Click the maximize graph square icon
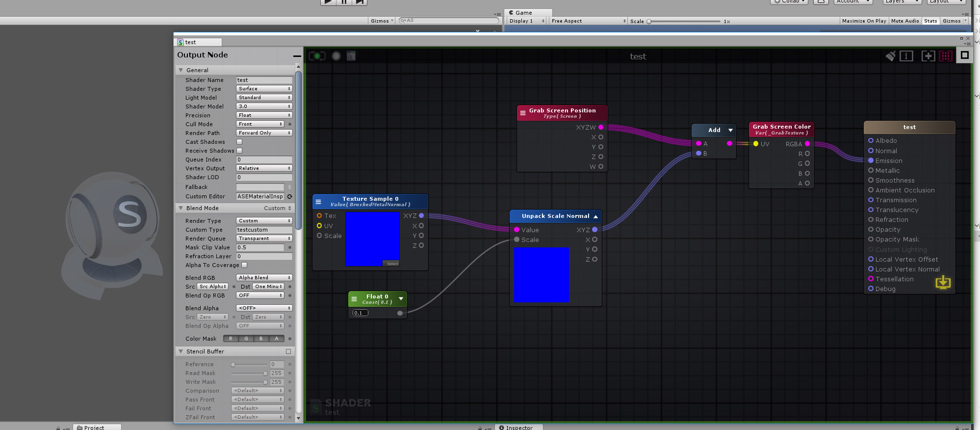The width and height of the screenshot is (980, 430). point(965,55)
